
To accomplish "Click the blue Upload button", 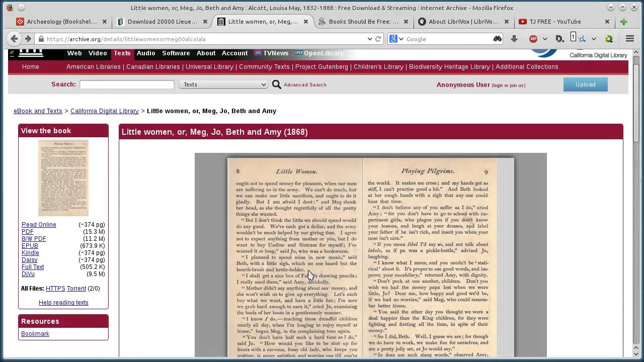I will (586, 84).
